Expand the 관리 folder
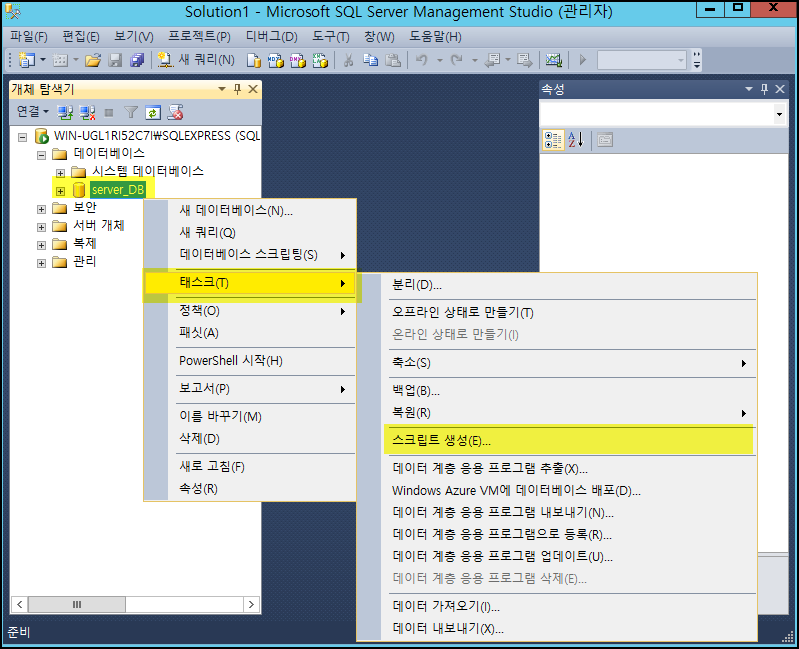Image resolution: width=799 pixels, height=649 pixels. point(41,263)
